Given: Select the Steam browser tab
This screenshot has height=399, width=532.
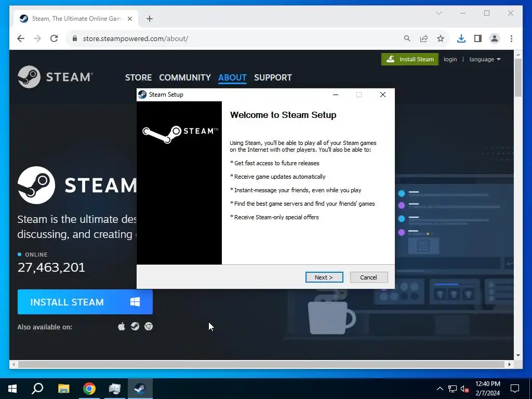Looking at the screenshot, I should click(76, 19).
